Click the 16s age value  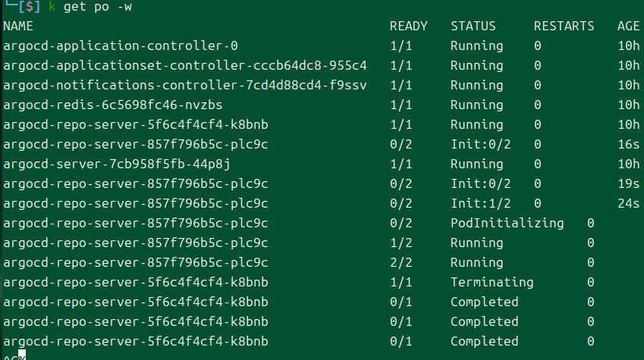[629, 145]
